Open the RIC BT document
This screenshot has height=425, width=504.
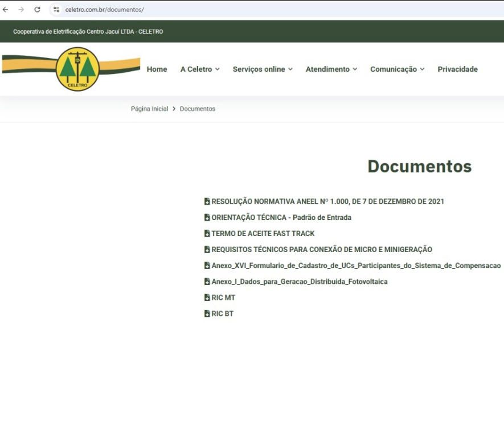coord(223,314)
